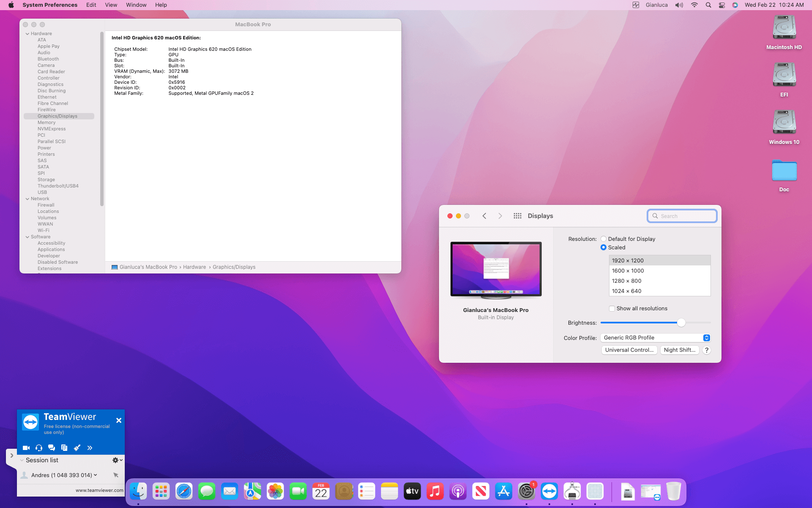Click Displays search field

pyautogui.click(x=682, y=216)
